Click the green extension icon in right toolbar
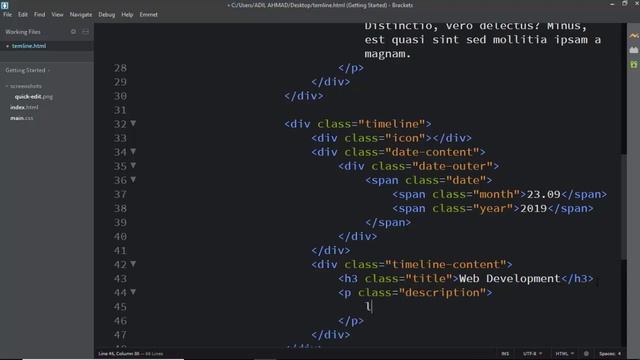640x360 pixels. pyautogui.click(x=633, y=64)
